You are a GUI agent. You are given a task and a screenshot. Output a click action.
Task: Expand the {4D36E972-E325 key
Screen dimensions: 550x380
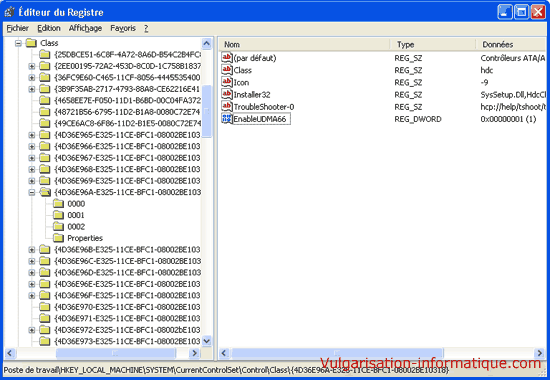point(32,330)
